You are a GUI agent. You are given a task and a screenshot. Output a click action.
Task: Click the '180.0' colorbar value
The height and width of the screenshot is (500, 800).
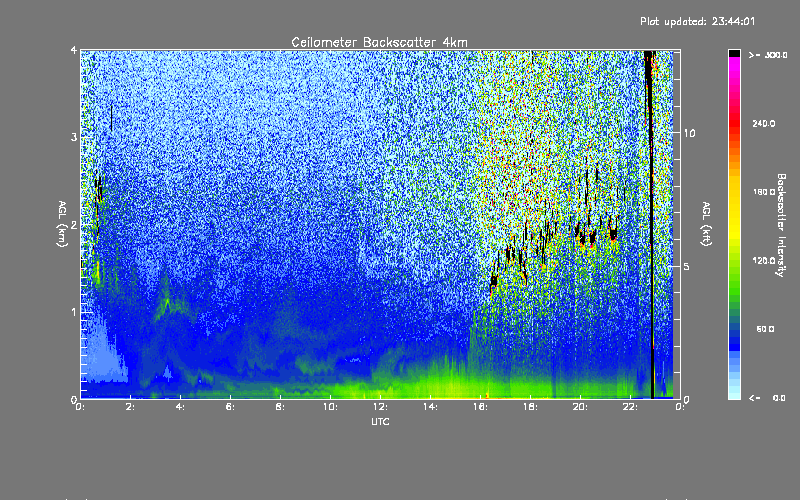click(x=764, y=192)
